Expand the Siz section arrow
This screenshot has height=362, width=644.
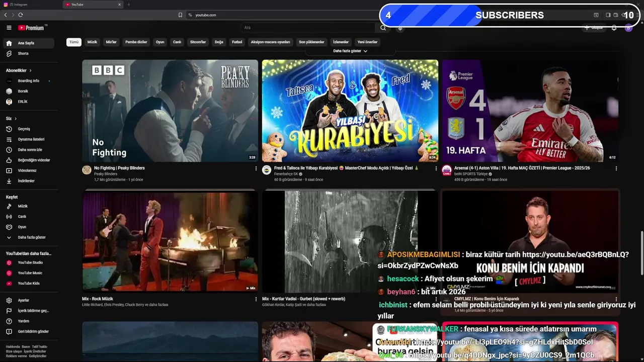(x=16, y=119)
